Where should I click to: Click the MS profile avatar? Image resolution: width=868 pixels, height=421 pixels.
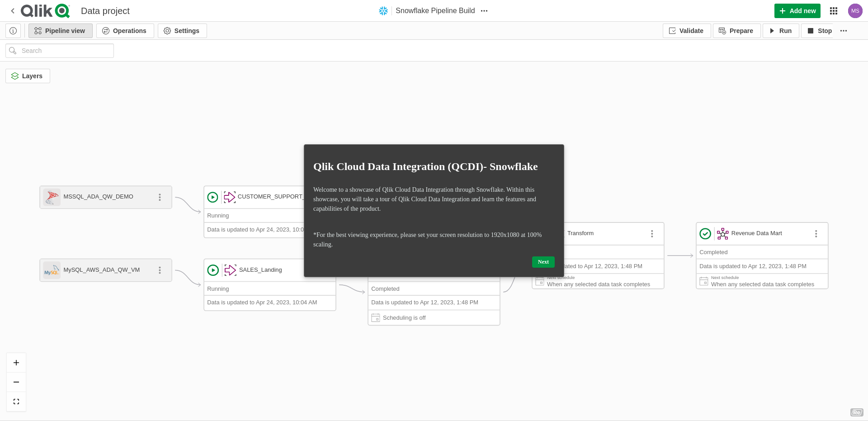tap(855, 10)
